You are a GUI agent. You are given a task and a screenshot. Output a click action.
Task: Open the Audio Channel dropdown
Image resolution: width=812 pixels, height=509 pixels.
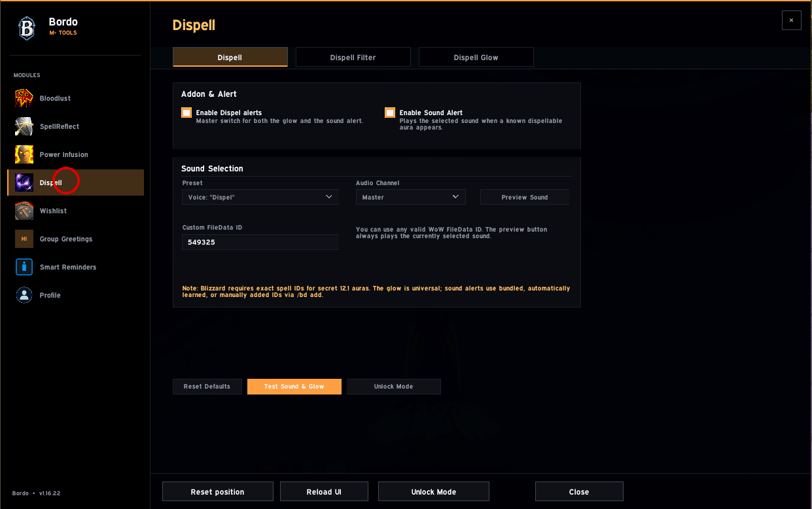click(411, 197)
